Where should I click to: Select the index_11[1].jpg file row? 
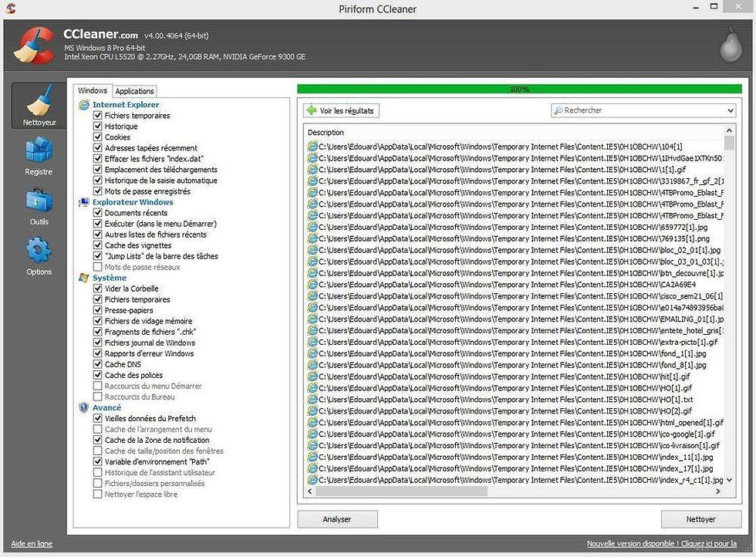click(515, 457)
